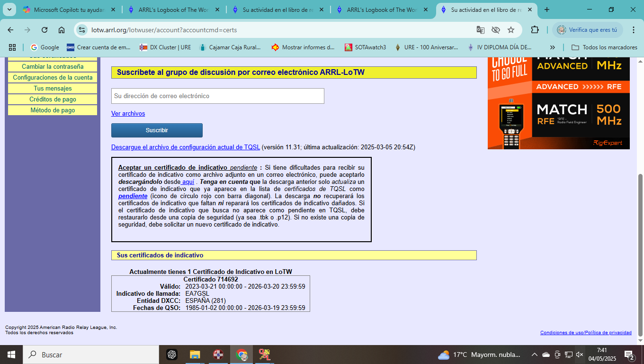Viewport: 644px width, 364px height.
Task: Open Cambiar la contraseña menu item
Action: [x=53, y=66]
